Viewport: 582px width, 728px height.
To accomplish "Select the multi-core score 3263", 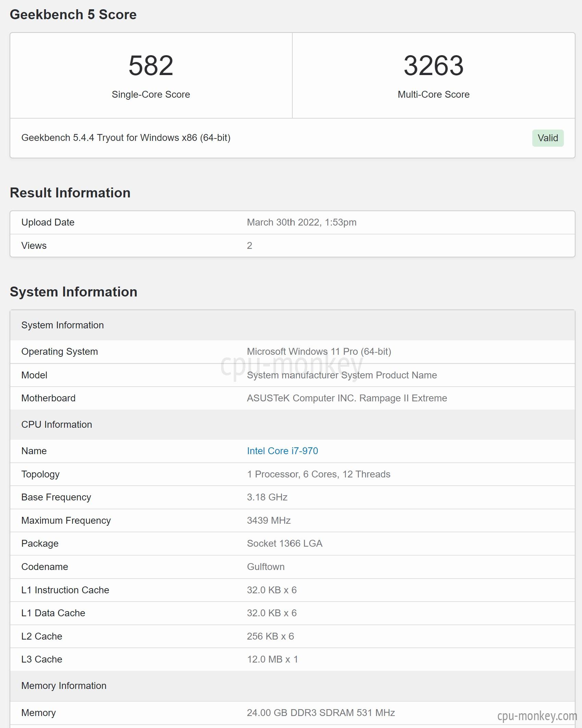I will (434, 65).
